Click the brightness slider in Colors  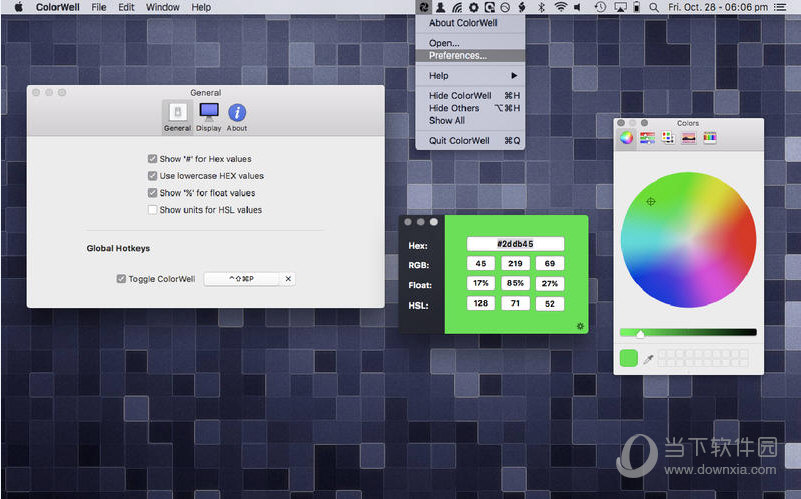pyautogui.click(x=688, y=332)
